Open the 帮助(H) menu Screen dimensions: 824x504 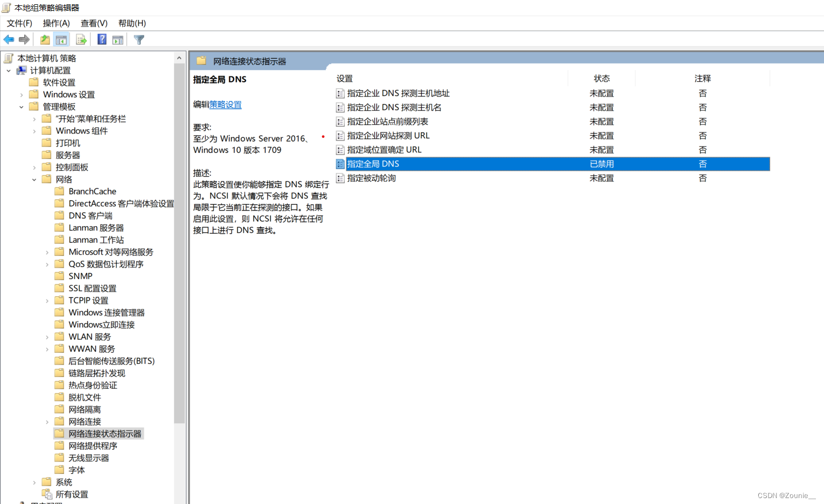(x=132, y=23)
